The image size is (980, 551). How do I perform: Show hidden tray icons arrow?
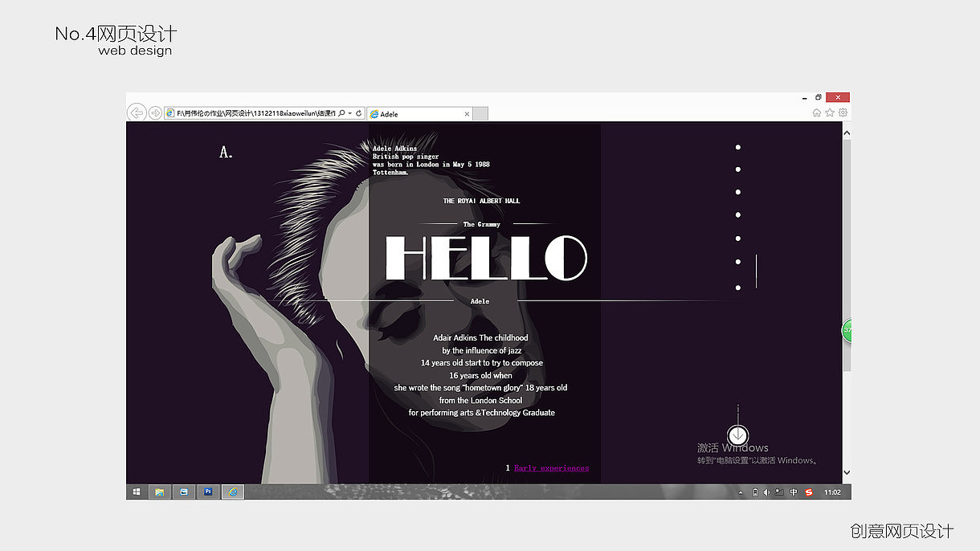tap(741, 492)
